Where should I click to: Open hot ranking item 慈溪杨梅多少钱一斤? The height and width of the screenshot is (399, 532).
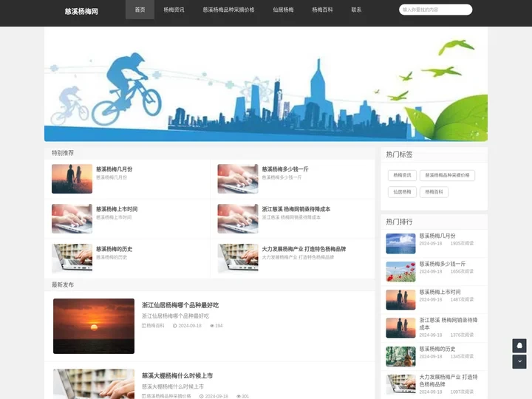point(443,264)
